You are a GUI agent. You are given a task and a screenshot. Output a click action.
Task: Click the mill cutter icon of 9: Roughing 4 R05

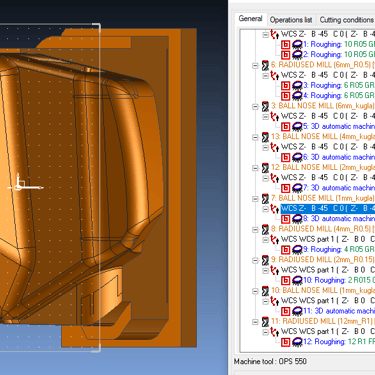click(x=297, y=250)
